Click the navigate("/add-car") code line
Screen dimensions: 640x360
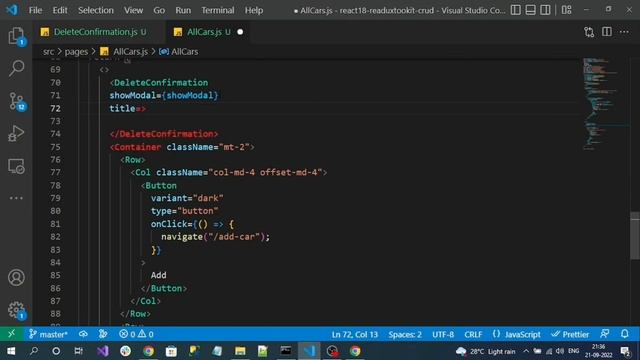tap(215, 237)
